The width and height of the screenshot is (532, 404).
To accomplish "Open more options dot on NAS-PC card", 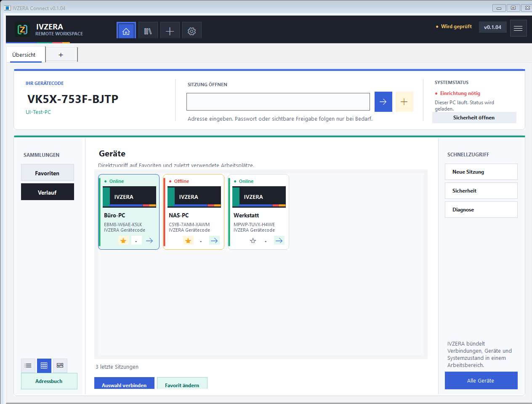I will 201,240.
